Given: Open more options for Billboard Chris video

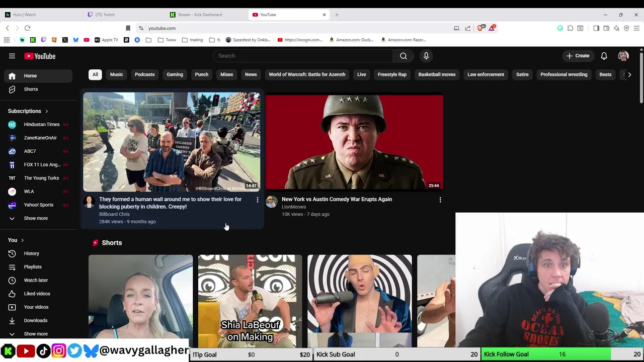Looking at the screenshot, I should (258, 200).
